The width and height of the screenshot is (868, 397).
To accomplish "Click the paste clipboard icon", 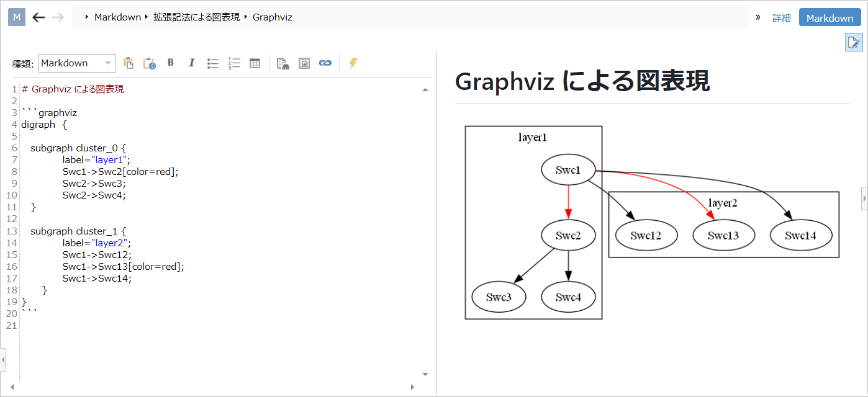I will click(x=129, y=63).
